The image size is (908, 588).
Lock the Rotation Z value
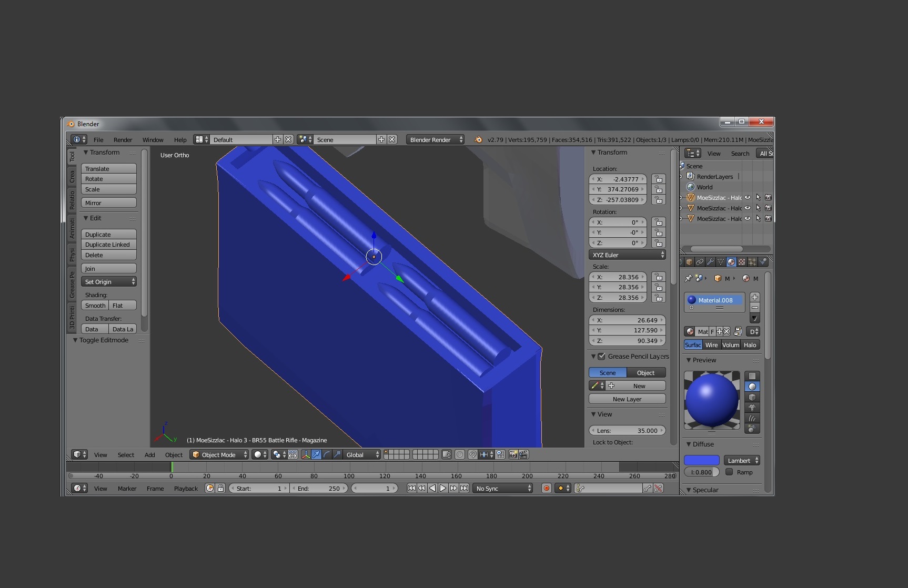tap(658, 242)
